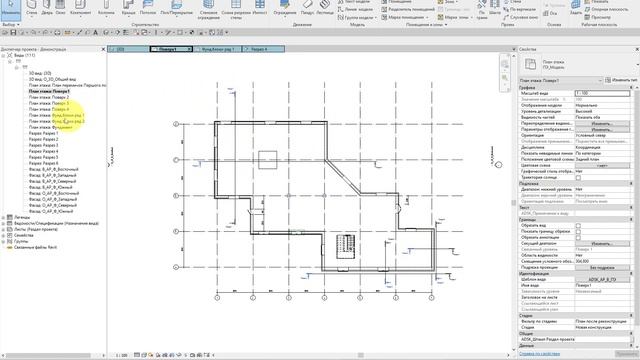Click the view scale 1:100 in the status bar
Viewport: 640px width, 360px height.
pos(121,356)
